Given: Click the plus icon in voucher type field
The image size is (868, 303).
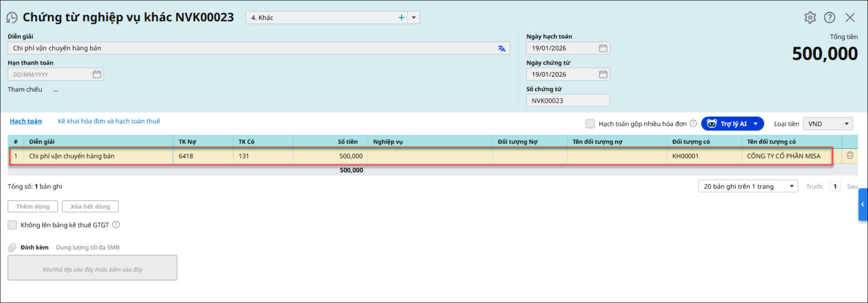Looking at the screenshot, I should [401, 17].
